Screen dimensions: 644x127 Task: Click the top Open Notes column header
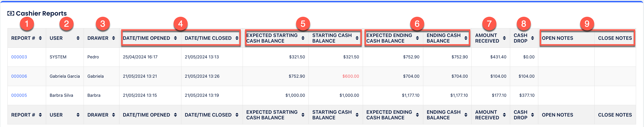pos(557,38)
